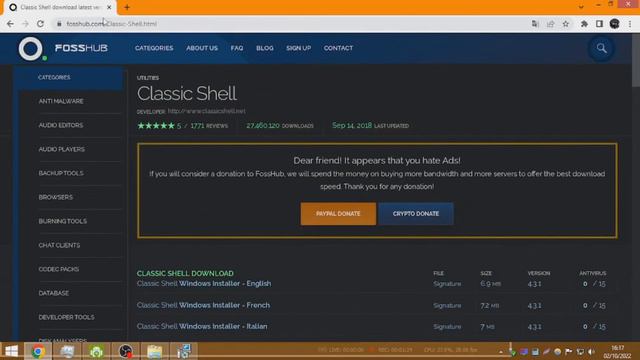The height and width of the screenshot is (360, 640).
Task: Select Chat Clients category in sidebar
Action: 59,245
